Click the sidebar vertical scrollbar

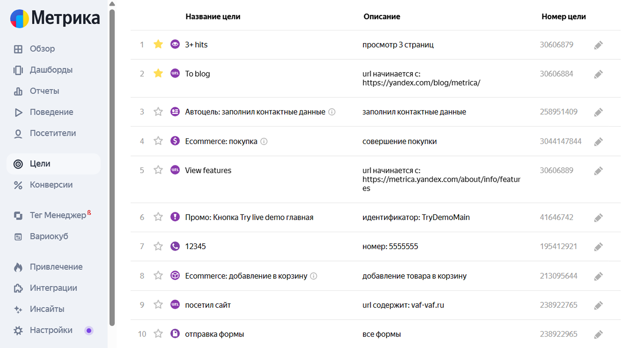click(x=112, y=168)
